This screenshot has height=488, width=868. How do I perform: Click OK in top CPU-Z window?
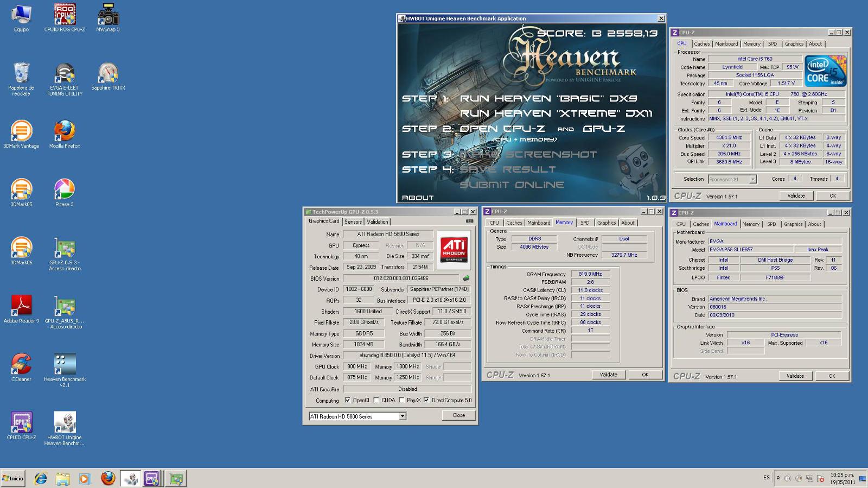[833, 195]
